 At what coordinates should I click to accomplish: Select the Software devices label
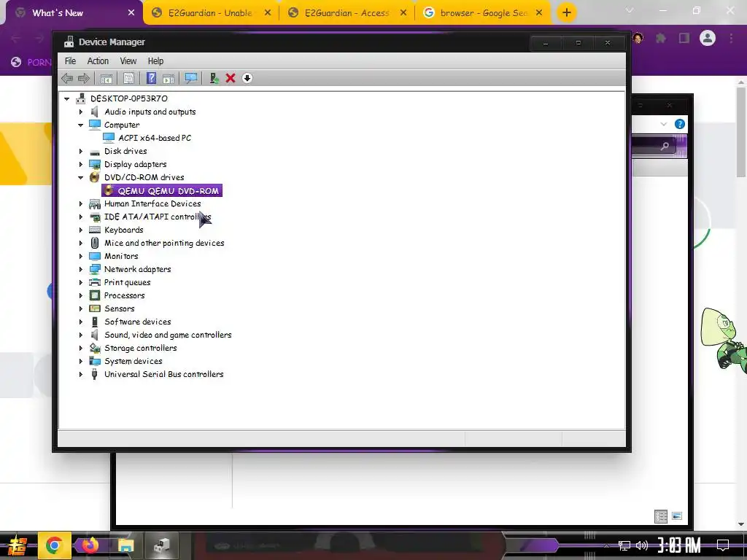click(x=137, y=322)
